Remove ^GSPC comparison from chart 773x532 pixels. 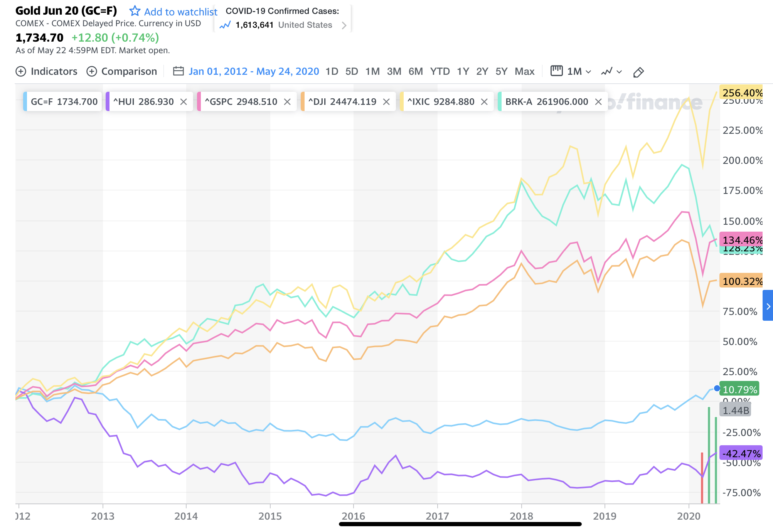287,102
